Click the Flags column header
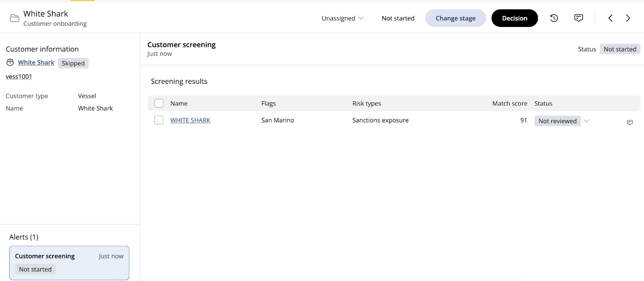The width and height of the screenshot is (644, 281). click(x=268, y=103)
